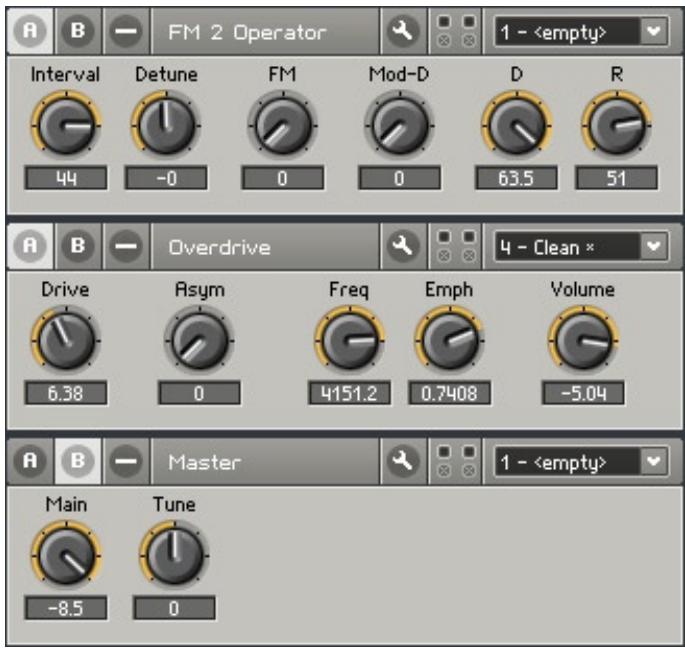Expand the Overdrive snapshot dropdown arrow
The image size is (685, 648).
point(654,246)
